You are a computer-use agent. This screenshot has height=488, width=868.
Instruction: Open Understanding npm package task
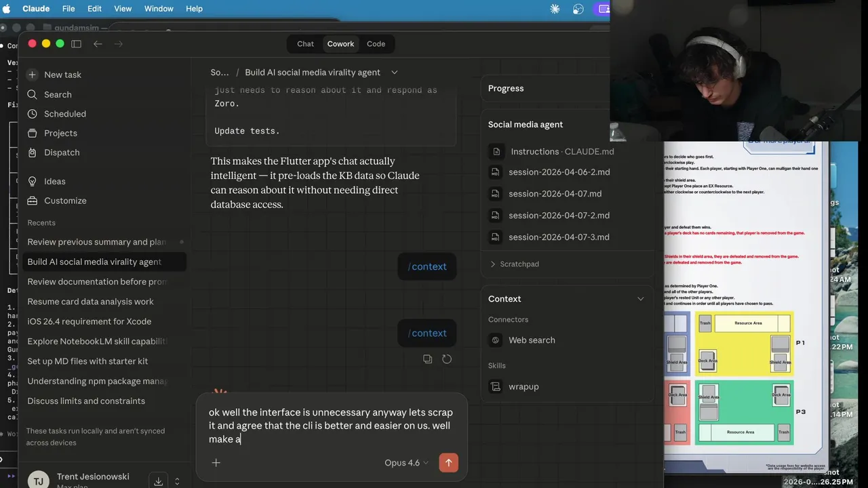point(104,381)
